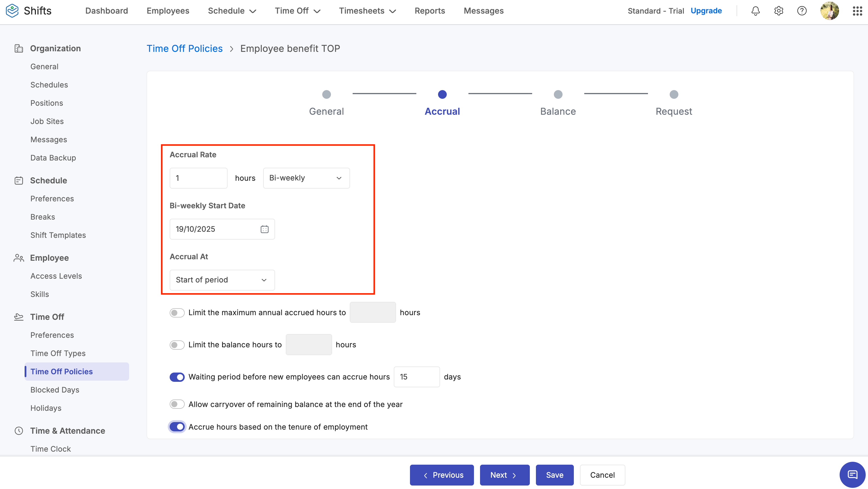Follow the Time Off Policies breadcrumb link
The image size is (868, 489).
click(184, 49)
